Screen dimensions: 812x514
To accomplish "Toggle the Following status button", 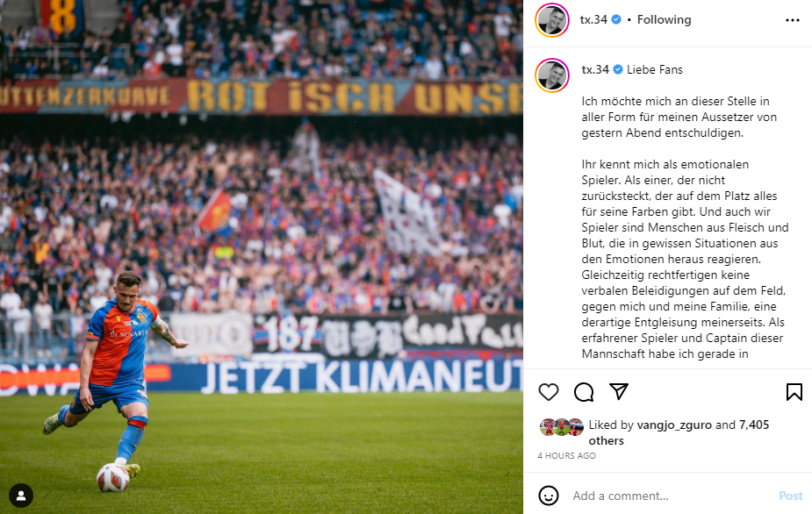I will tap(664, 19).
